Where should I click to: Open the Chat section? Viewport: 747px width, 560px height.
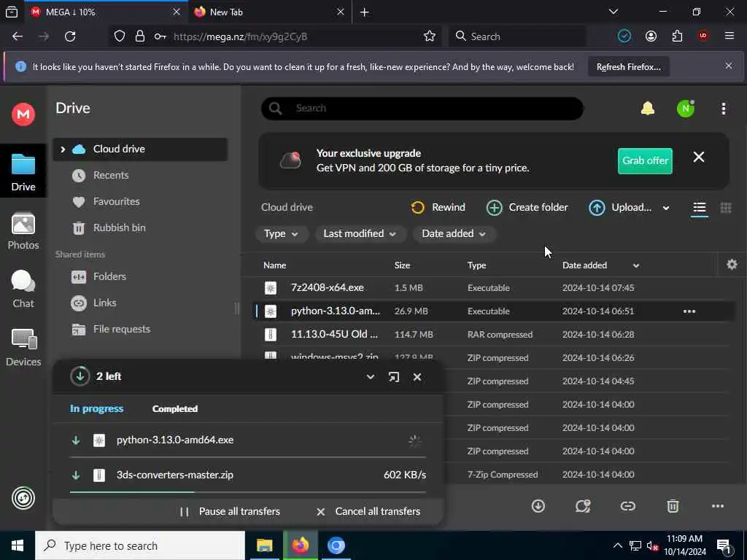(23, 289)
